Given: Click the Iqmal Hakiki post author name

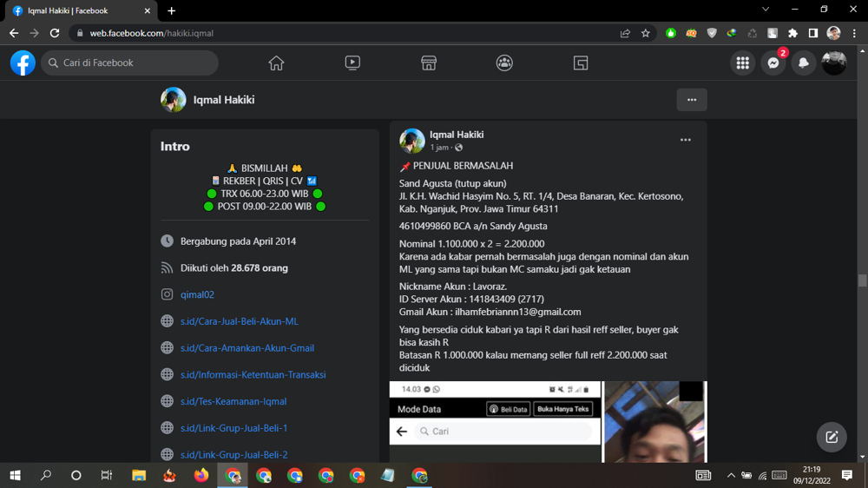Looking at the screenshot, I should [x=457, y=135].
